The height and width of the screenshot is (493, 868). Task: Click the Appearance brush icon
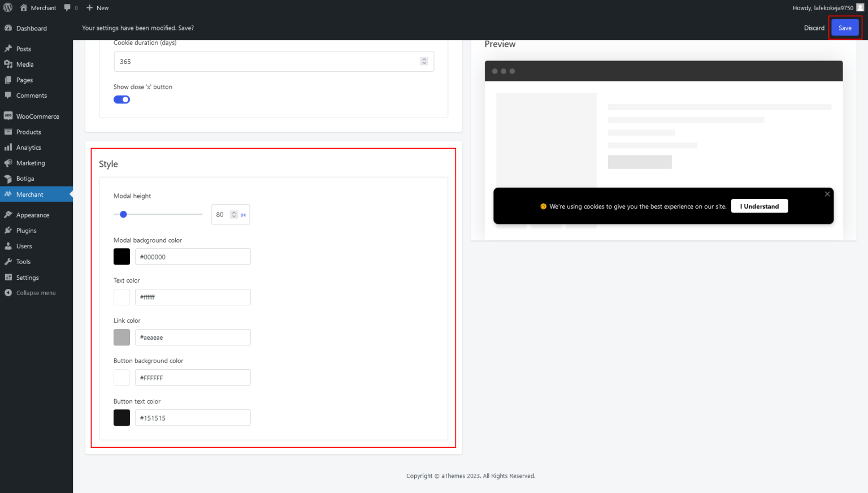coord(8,215)
